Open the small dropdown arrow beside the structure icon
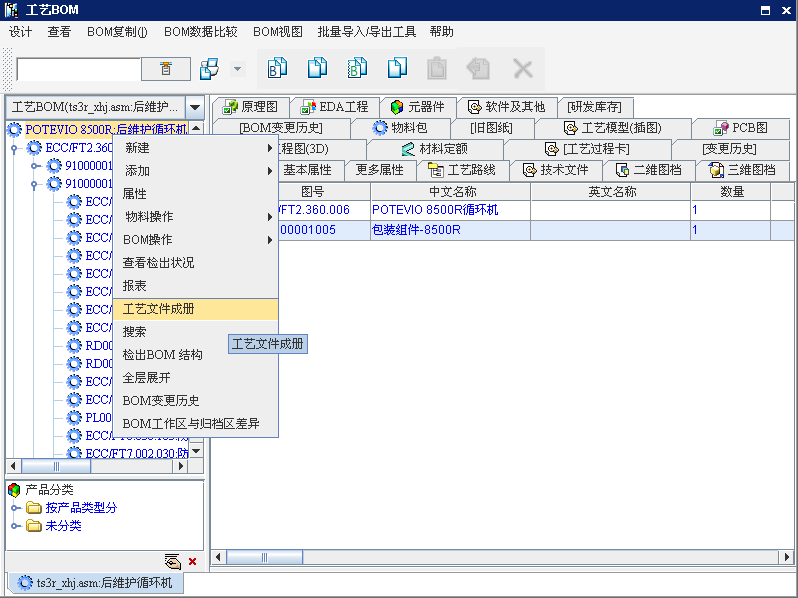 click(237, 69)
